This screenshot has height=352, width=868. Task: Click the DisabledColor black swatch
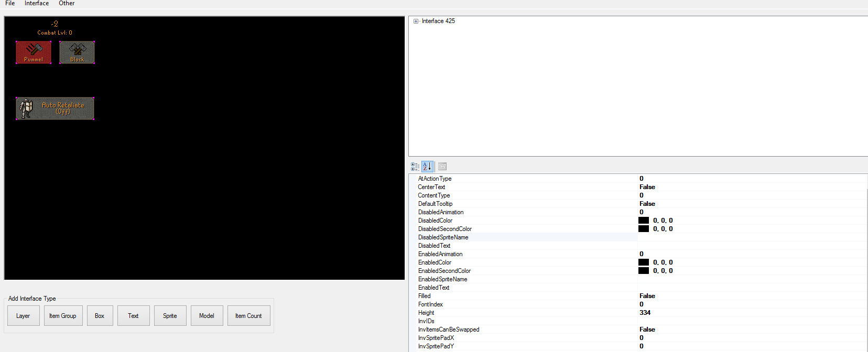644,221
